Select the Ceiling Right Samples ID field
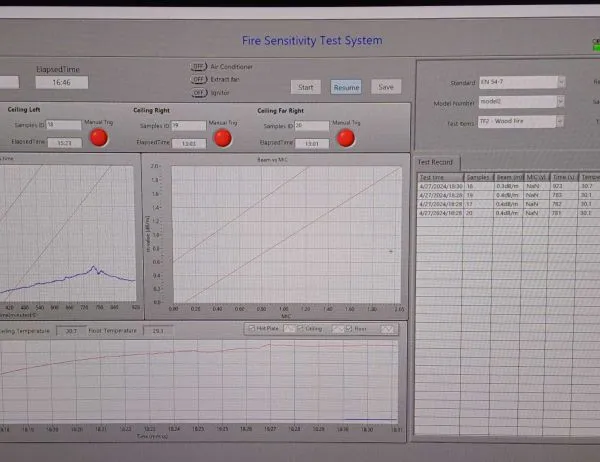The height and width of the screenshot is (462, 600). coord(189,126)
